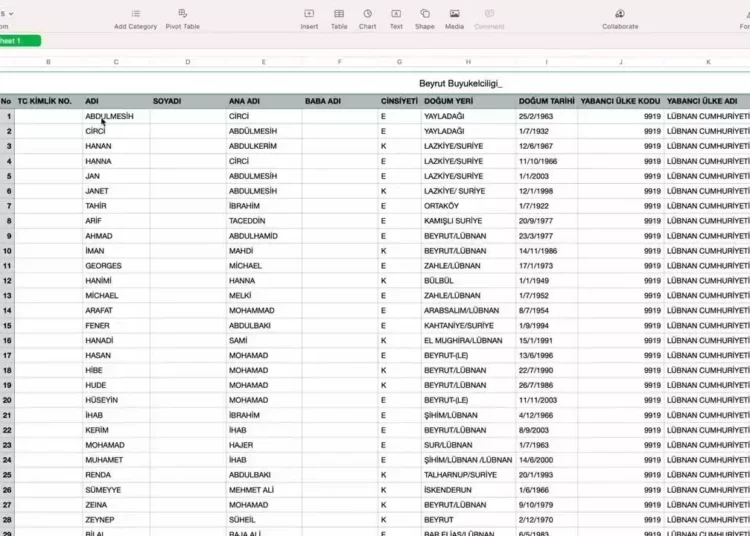Select row number 20 cell
This screenshot has width=750, height=536.
coord(7,400)
